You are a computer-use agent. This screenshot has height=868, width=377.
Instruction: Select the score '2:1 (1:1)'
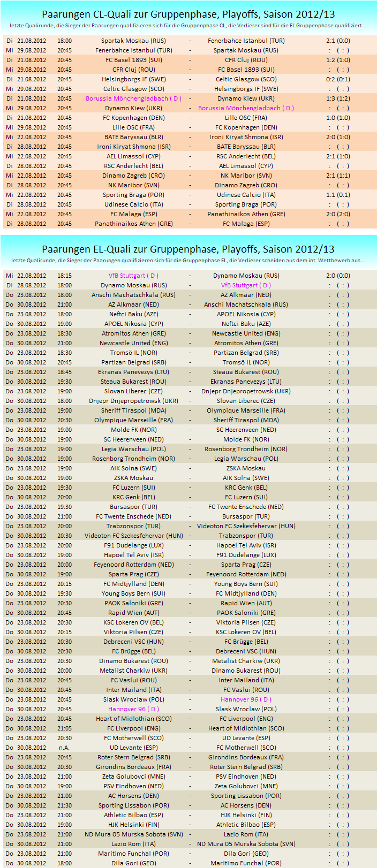(338, 176)
